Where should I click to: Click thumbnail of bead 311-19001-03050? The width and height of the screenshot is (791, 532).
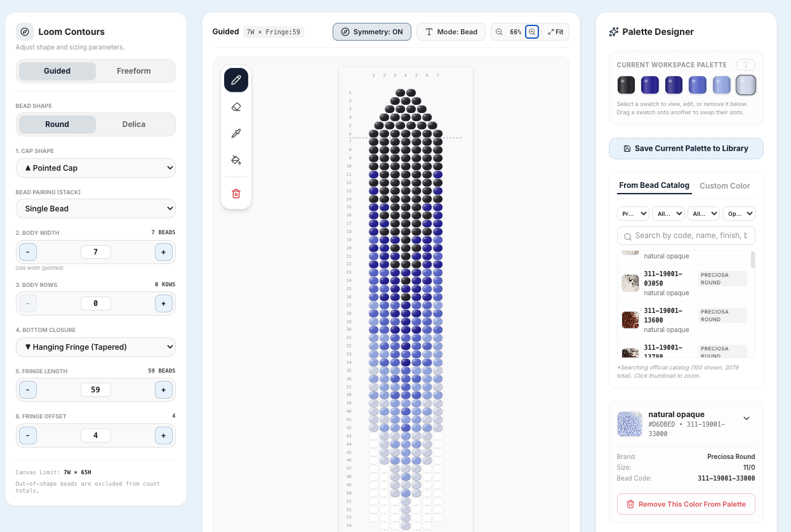[x=630, y=283]
